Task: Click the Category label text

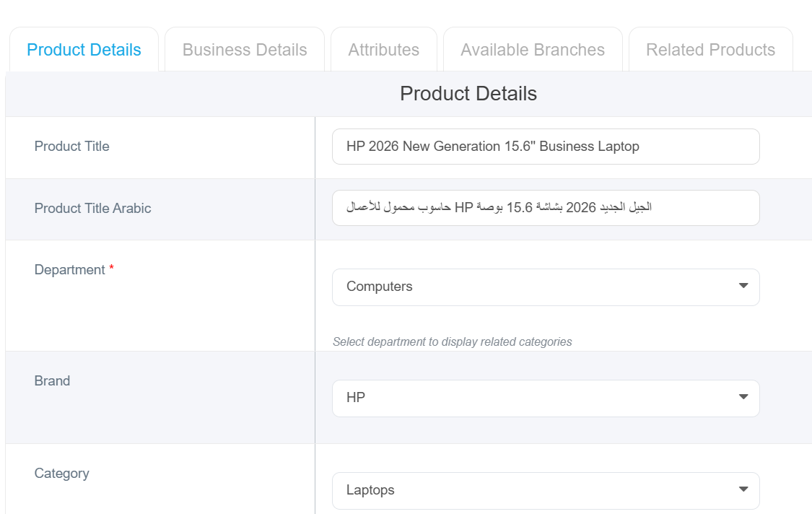Action: coord(61,474)
